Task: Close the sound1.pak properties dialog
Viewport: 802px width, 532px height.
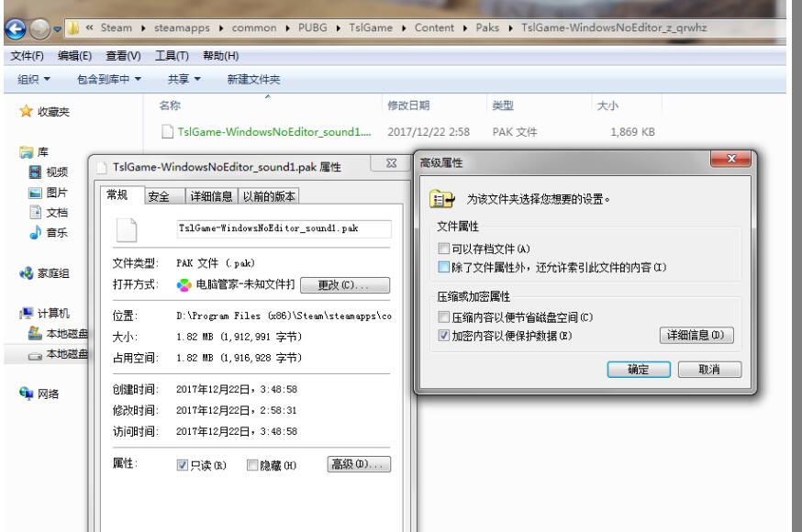Action: coord(391,163)
